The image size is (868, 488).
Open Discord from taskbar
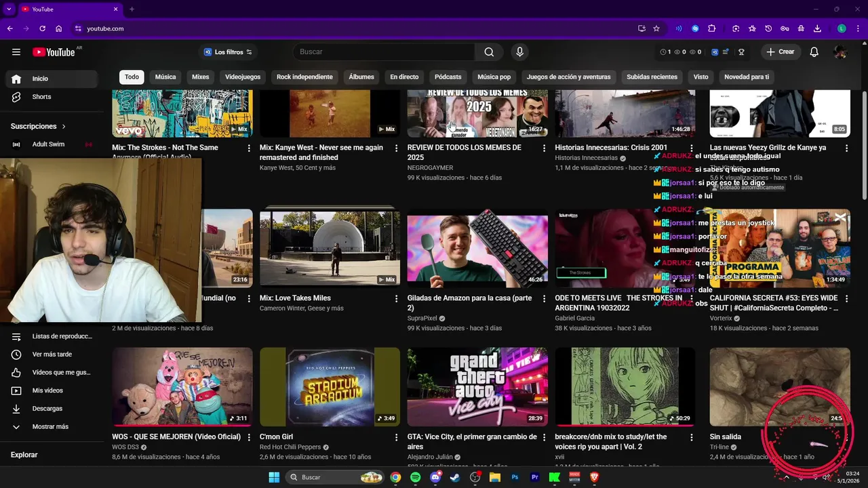click(435, 477)
